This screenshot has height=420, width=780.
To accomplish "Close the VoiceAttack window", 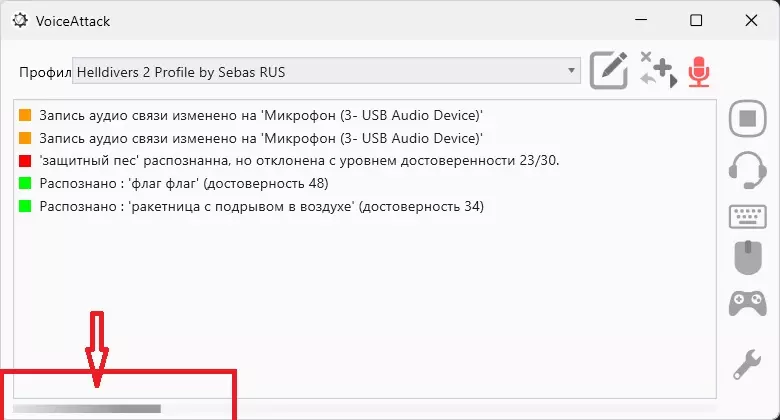I will pos(750,20).
